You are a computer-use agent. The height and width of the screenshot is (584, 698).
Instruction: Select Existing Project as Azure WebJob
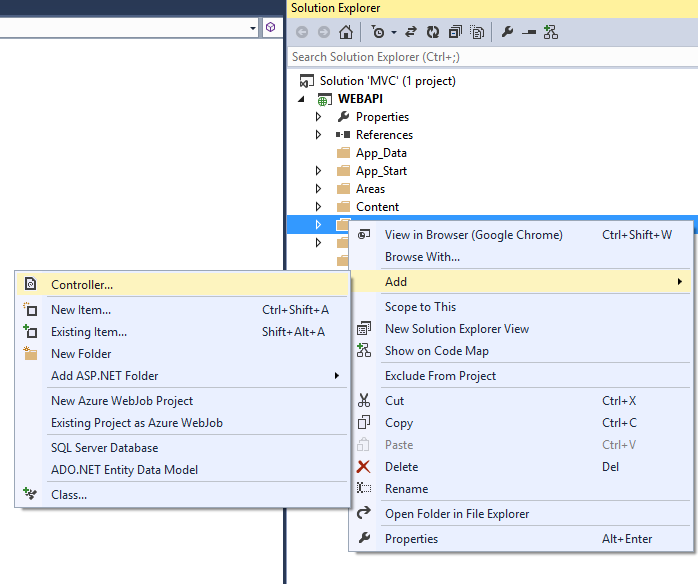click(182, 423)
